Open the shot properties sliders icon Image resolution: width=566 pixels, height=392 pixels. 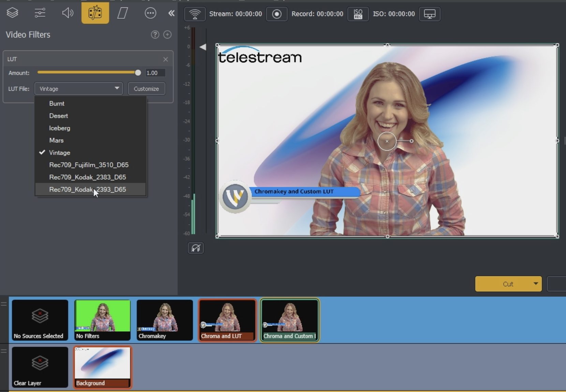pyautogui.click(x=40, y=13)
